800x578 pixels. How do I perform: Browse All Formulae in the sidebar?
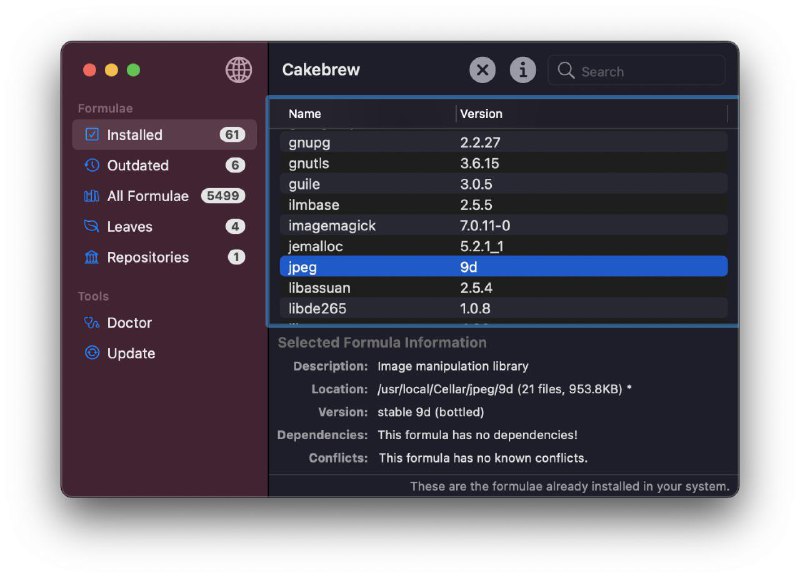point(146,196)
